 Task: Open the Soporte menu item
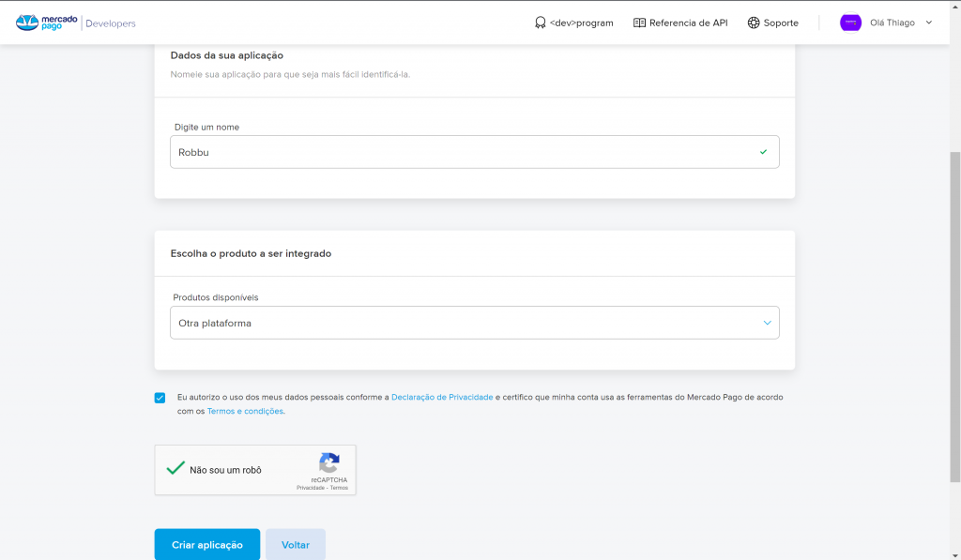pos(781,23)
